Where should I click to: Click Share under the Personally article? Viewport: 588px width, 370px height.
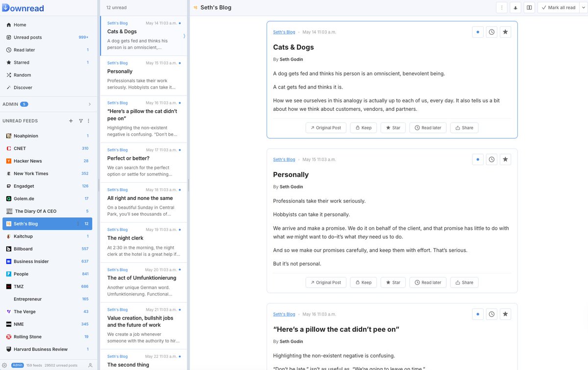pos(464,283)
